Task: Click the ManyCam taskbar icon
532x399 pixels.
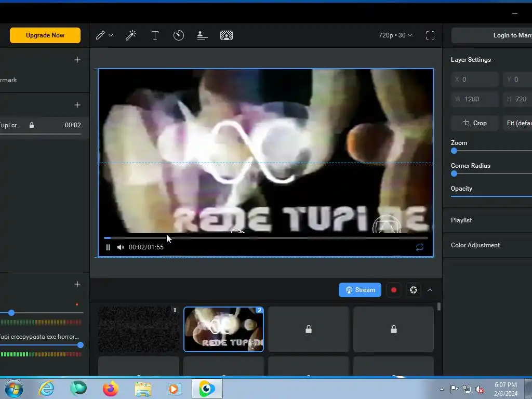Action: pyautogui.click(x=207, y=389)
